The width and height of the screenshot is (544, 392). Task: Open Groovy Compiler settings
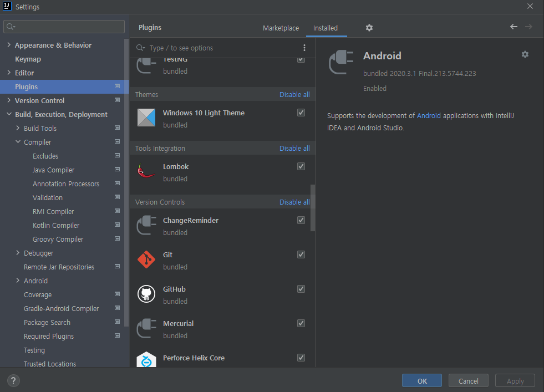pos(58,240)
